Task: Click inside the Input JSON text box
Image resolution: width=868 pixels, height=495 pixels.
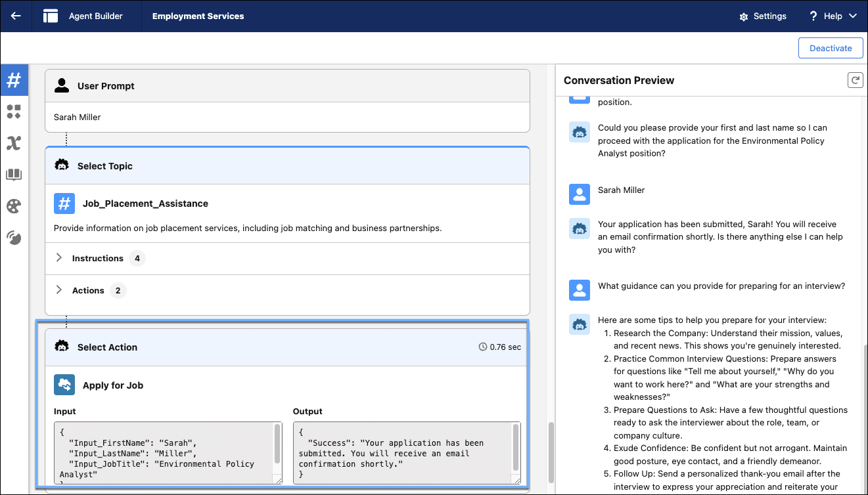Action: coord(168,453)
